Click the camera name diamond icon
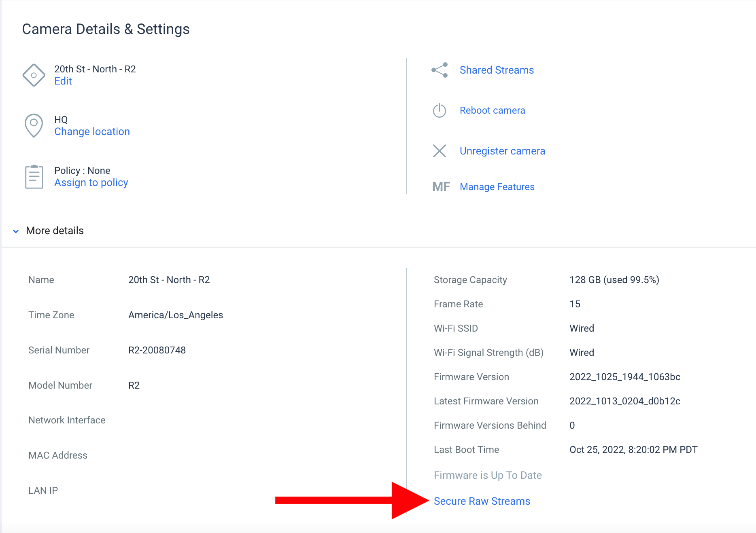 34,75
